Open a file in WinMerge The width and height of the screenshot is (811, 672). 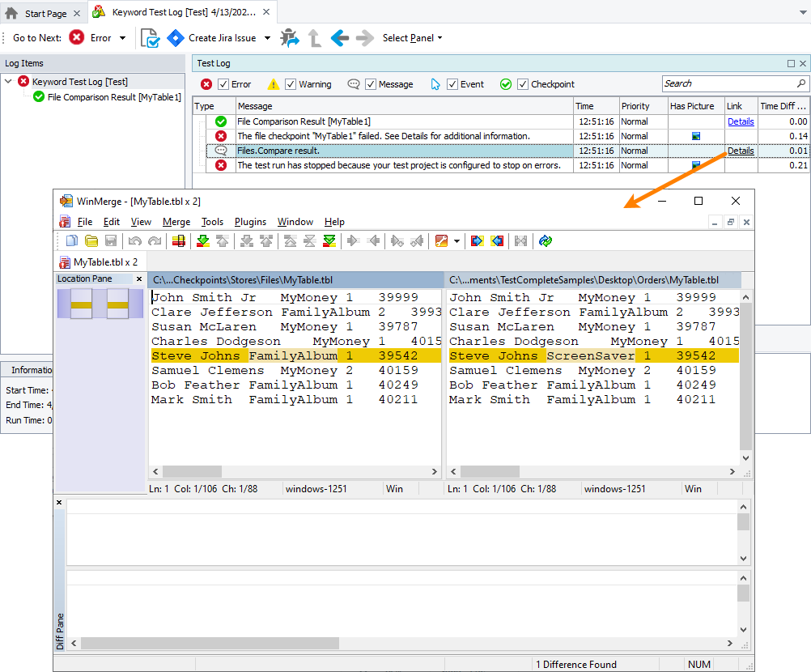click(x=91, y=240)
